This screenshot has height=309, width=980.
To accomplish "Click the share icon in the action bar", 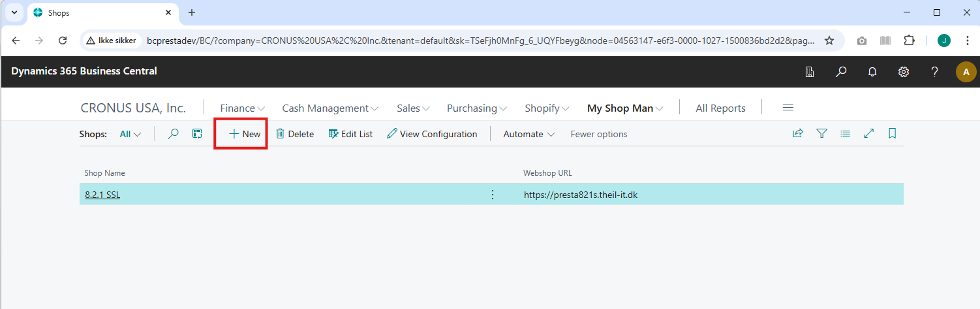I will tap(797, 134).
